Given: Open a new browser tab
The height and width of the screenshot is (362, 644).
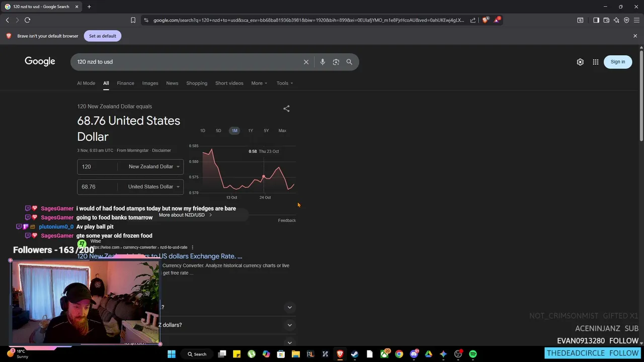Looking at the screenshot, I should click(89, 7).
